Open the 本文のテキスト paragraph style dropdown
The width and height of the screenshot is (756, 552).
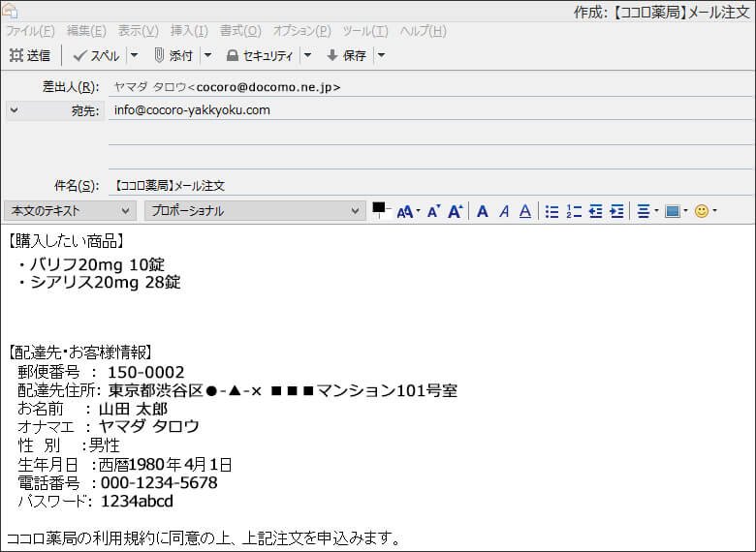(71, 211)
